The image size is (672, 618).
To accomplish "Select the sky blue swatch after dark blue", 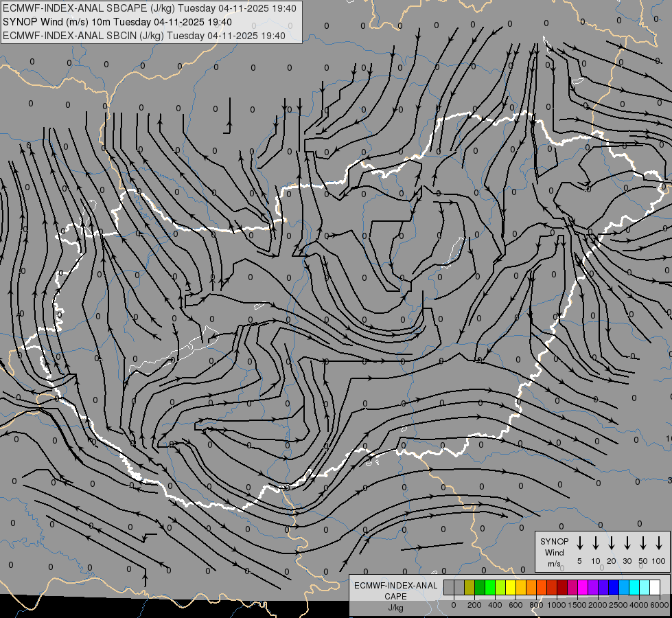I will 623,587.
